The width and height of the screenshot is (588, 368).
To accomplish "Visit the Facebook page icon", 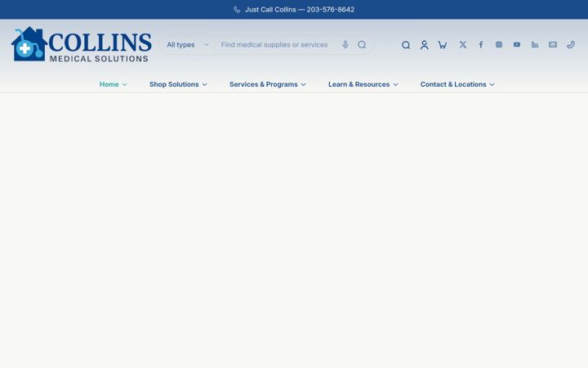I will pos(481,45).
